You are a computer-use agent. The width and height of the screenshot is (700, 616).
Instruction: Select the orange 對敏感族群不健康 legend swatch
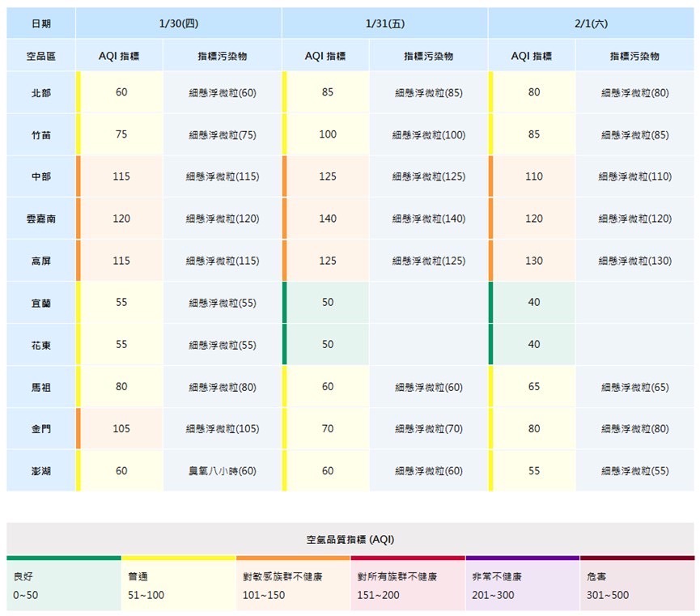(293, 584)
